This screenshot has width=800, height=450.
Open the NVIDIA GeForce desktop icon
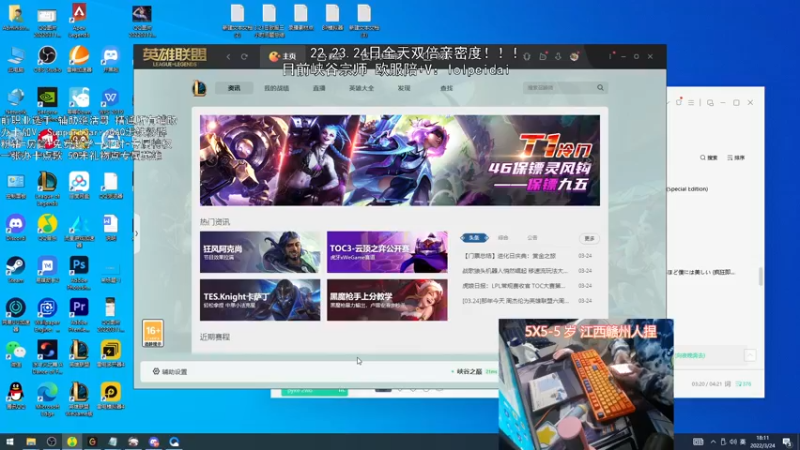tap(47, 101)
